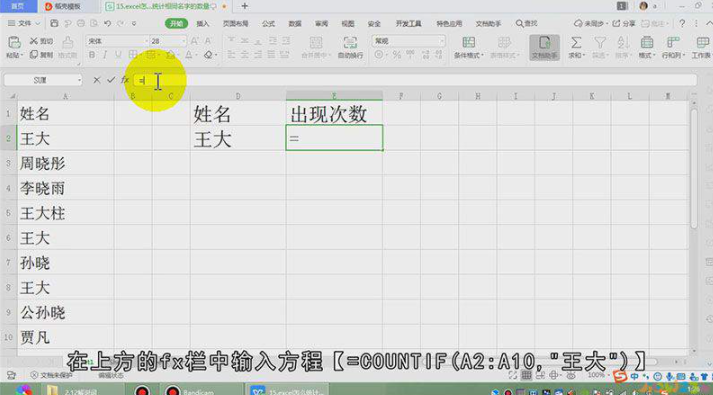This screenshot has height=395, width=713.
Task: Toggle underline formatting
Action: (118, 55)
